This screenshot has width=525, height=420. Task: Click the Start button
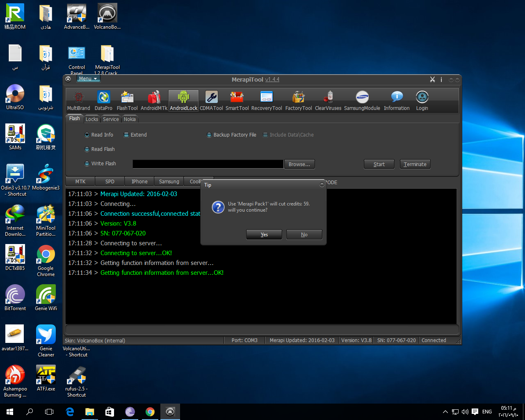(x=379, y=164)
